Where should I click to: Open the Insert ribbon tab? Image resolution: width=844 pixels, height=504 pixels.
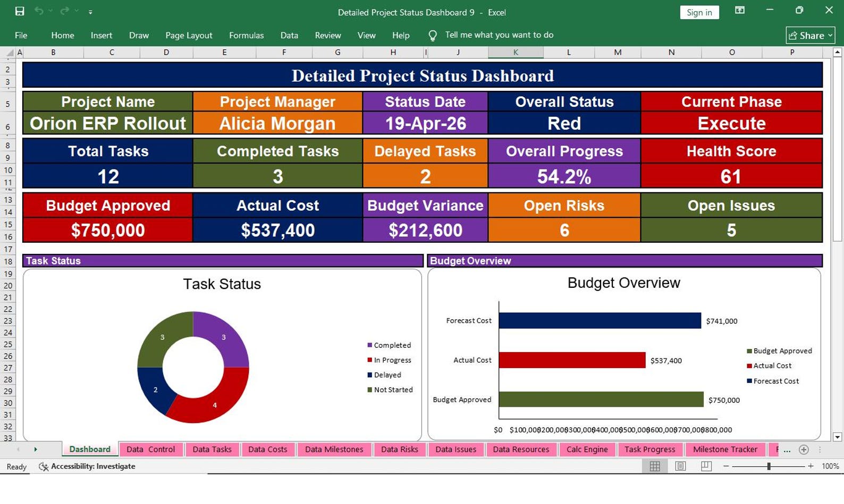click(102, 35)
